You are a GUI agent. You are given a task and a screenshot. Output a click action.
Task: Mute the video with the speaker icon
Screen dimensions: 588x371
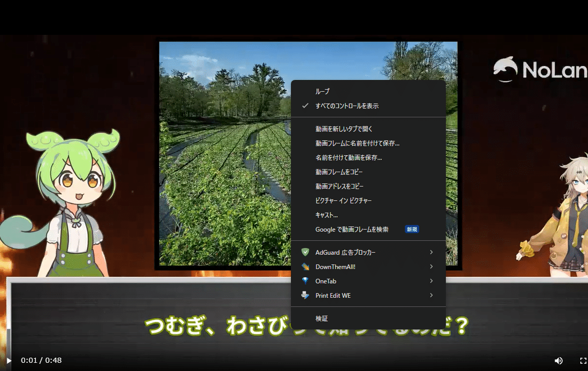(x=558, y=361)
